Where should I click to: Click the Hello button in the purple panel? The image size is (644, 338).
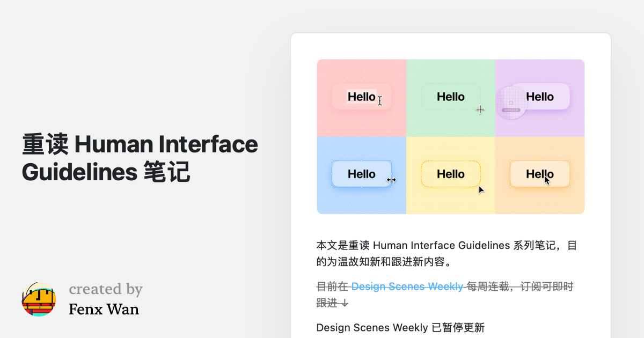(x=539, y=97)
